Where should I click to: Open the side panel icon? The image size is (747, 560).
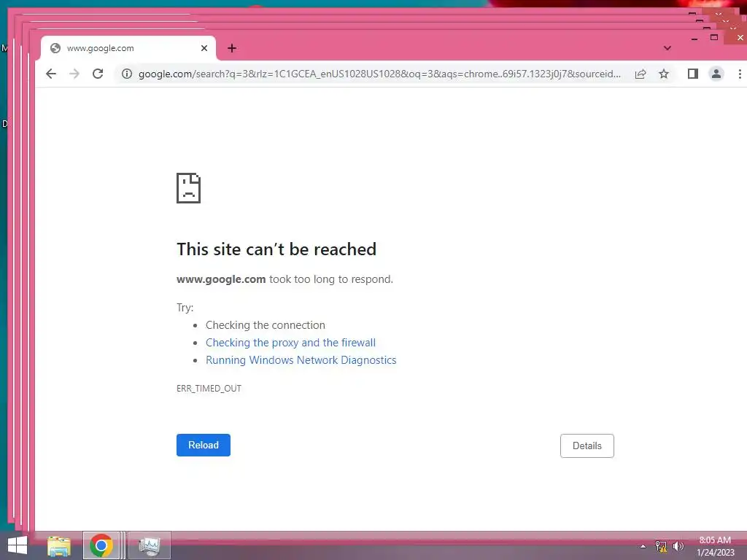pyautogui.click(x=693, y=74)
